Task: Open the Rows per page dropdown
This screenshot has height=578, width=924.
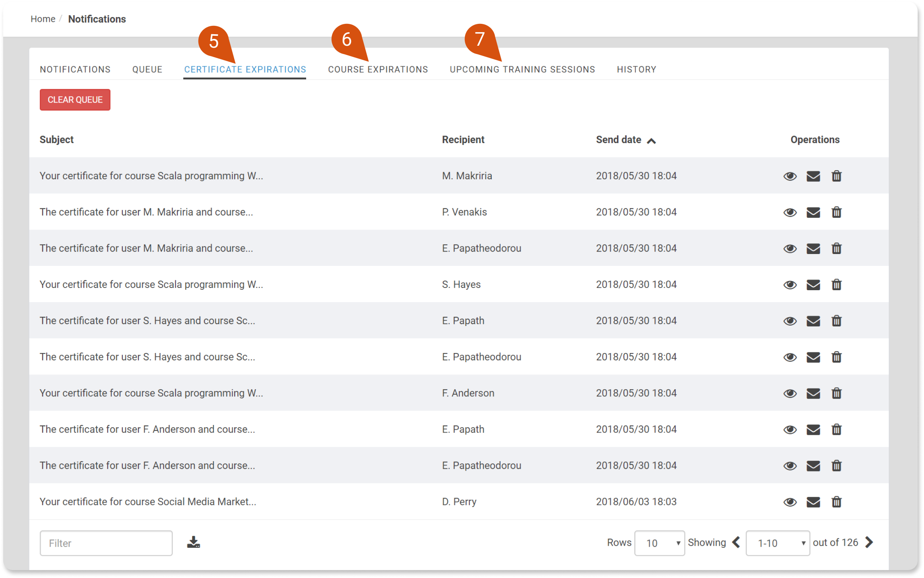Action: [659, 543]
